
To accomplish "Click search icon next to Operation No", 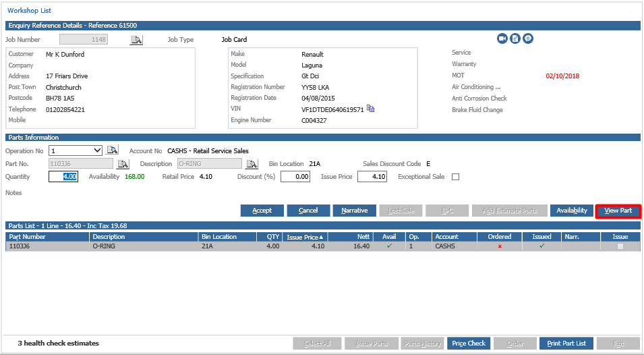I will tap(112, 150).
